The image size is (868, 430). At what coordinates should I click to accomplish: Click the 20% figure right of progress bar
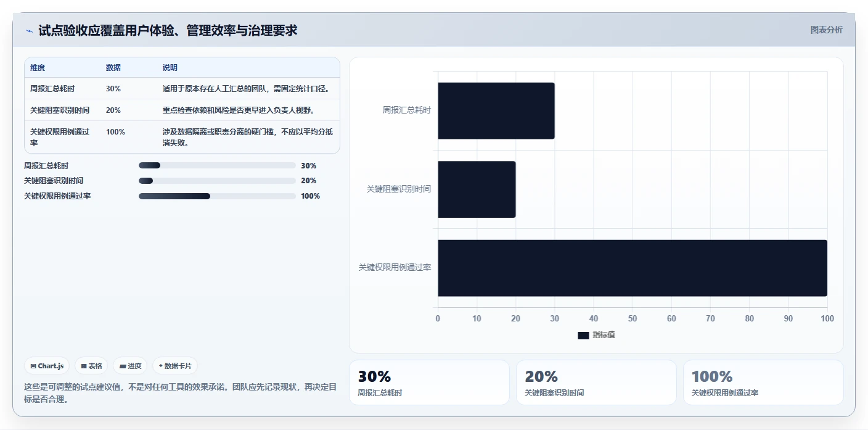pyautogui.click(x=309, y=181)
